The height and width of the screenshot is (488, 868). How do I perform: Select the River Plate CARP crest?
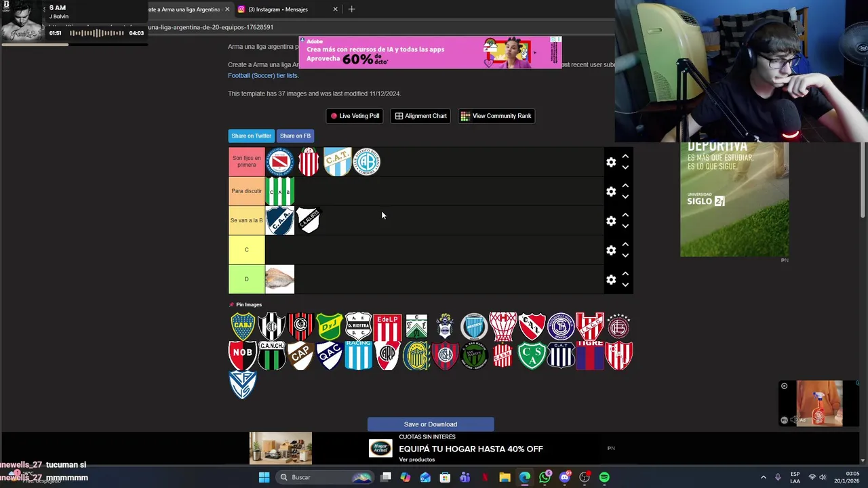[x=387, y=355]
